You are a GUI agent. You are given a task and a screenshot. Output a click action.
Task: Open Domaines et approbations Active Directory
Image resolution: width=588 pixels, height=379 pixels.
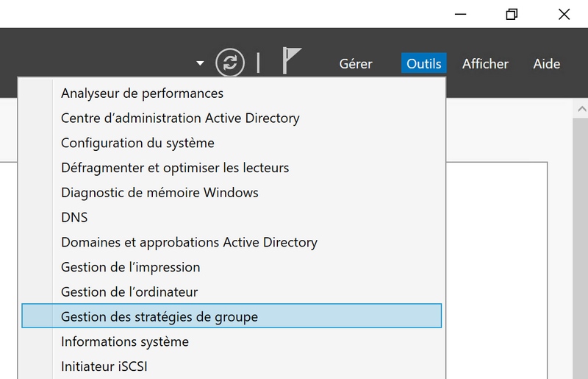point(189,242)
